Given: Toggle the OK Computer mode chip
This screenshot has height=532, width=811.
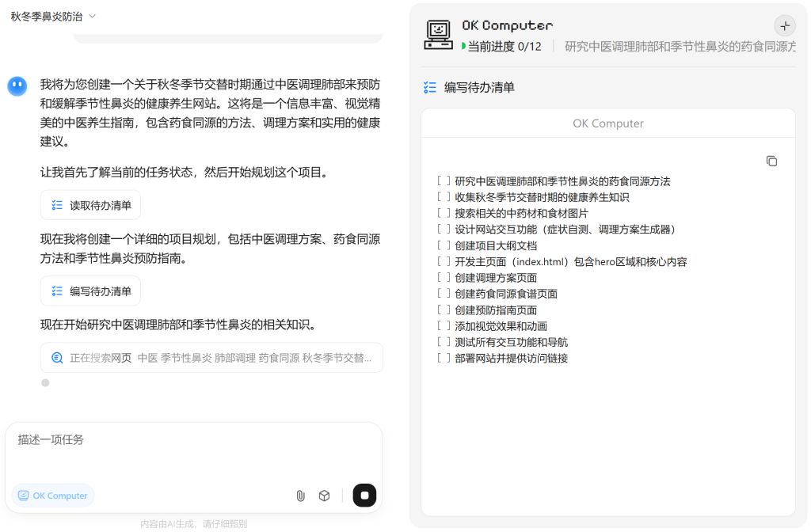Looking at the screenshot, I should [53, 496].
